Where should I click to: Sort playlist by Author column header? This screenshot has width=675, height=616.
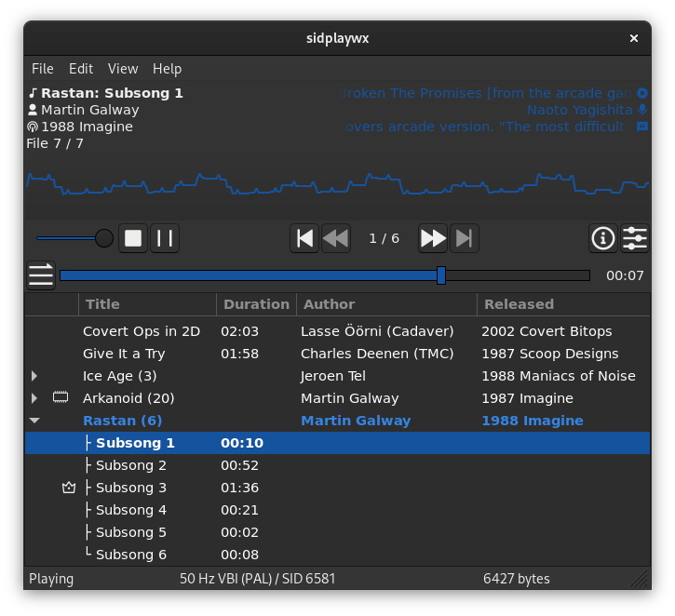(x=386, y=304)
